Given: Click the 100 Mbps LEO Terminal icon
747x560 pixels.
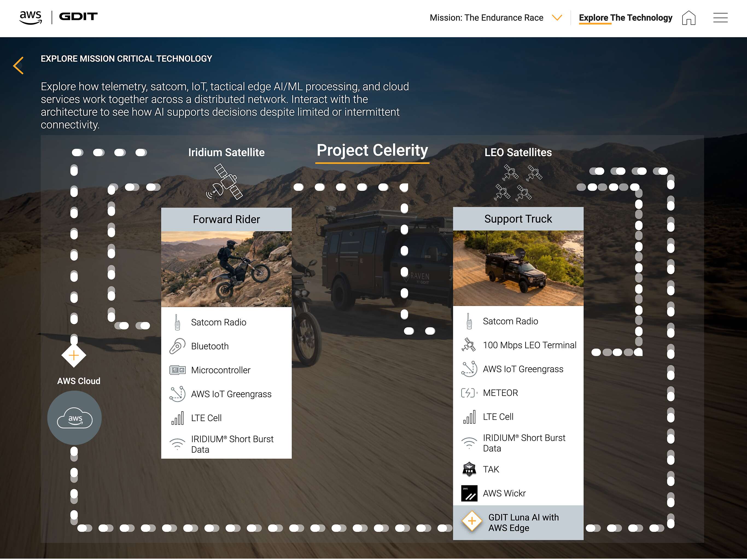Looking at the screenshot, I should tap(469, 345).
